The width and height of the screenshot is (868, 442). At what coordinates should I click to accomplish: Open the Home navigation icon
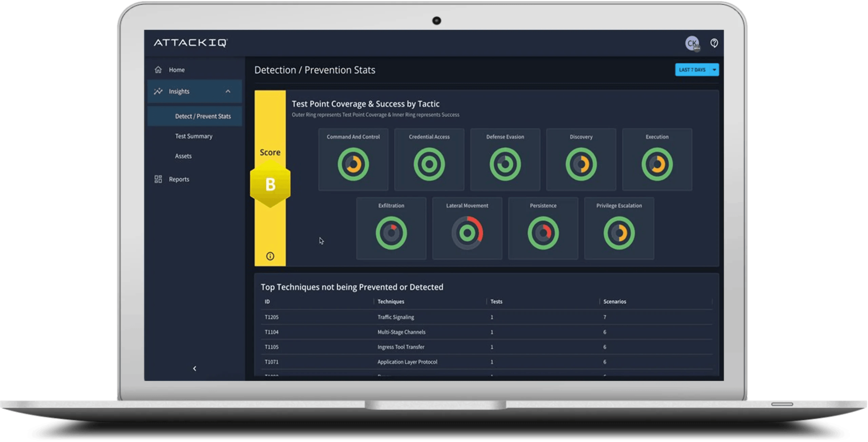tap(158, 69)
